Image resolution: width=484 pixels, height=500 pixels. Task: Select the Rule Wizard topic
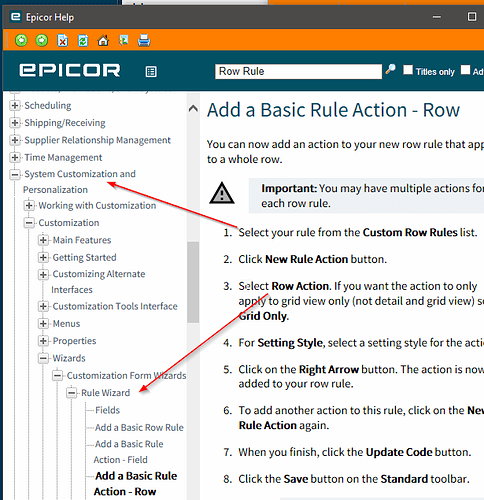tap(105, 393)
